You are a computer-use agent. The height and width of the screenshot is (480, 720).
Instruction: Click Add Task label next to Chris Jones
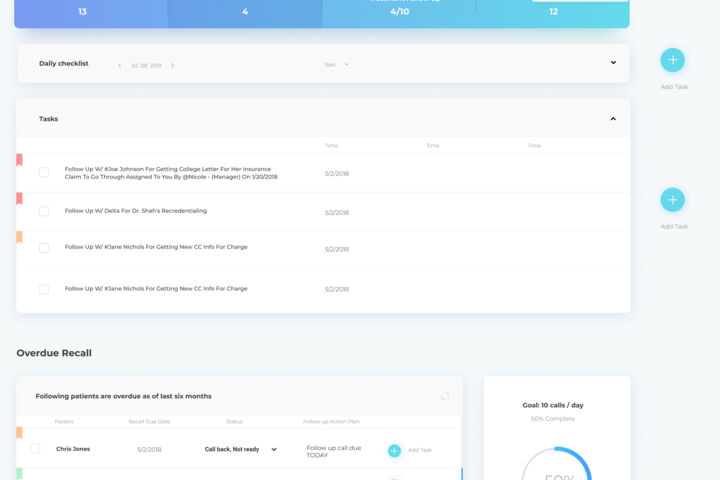[x=420, y=450]
